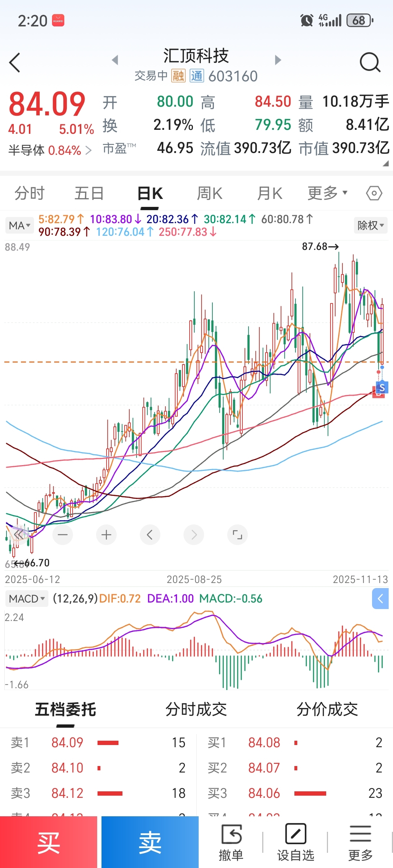The width and height of the screenshot is (393, 868).
Task: Expand the 更多 period dropdown
Action: point(327,193)
